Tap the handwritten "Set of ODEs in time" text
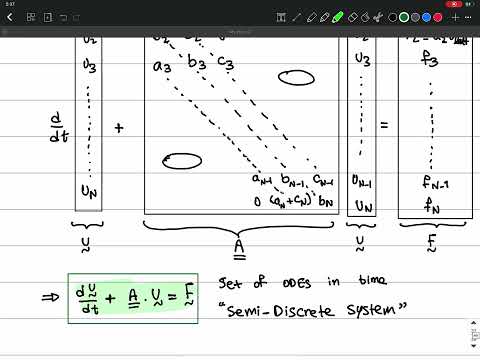The width and height of the screenshot is (480, 360). 303,282
